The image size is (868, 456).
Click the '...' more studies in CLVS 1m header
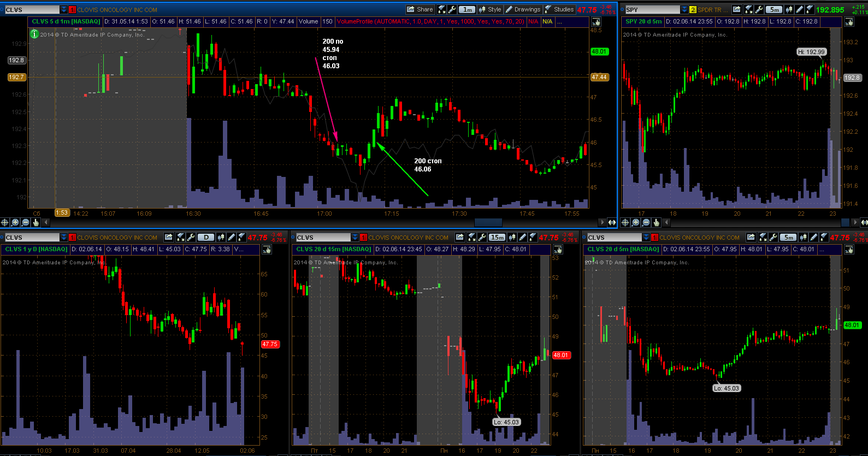tap(559, 22)
